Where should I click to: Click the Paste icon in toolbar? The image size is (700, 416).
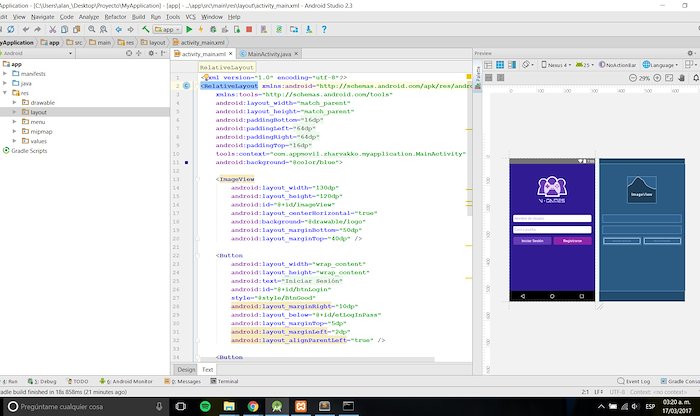[x=76, y=29]
